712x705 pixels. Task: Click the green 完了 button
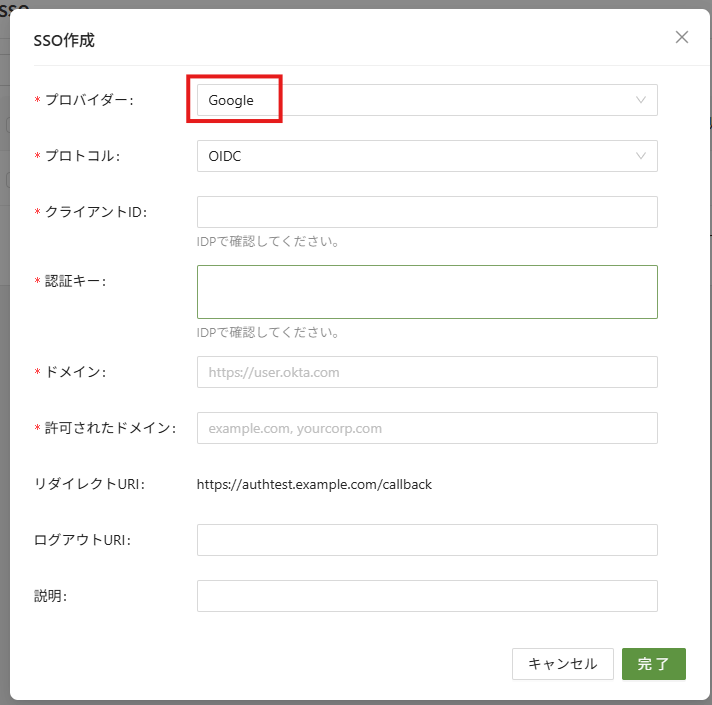[653, 664]
